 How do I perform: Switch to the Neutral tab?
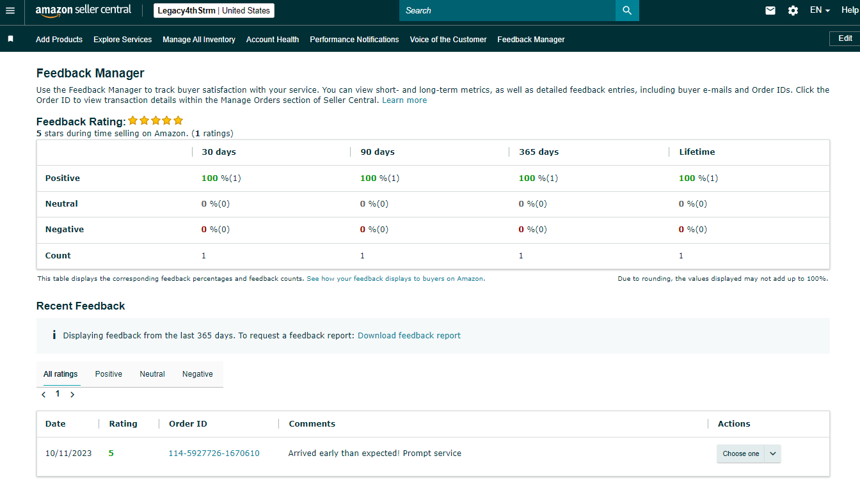point(152,374)
